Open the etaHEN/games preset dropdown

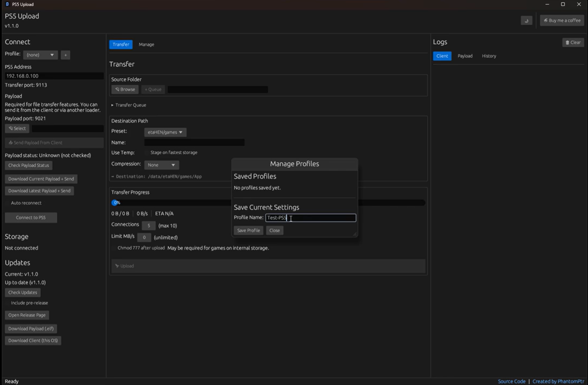pos(165,132)
